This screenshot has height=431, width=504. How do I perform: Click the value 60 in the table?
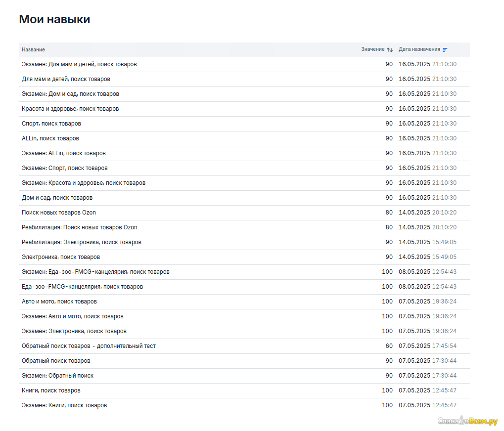pos(389,346)
